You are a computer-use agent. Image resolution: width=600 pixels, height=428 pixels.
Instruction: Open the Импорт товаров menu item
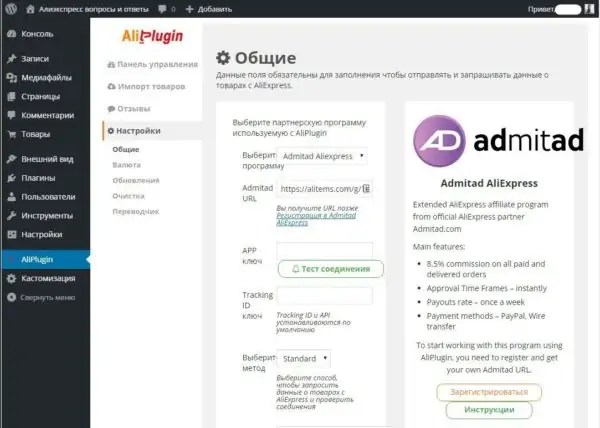point(146,86)
